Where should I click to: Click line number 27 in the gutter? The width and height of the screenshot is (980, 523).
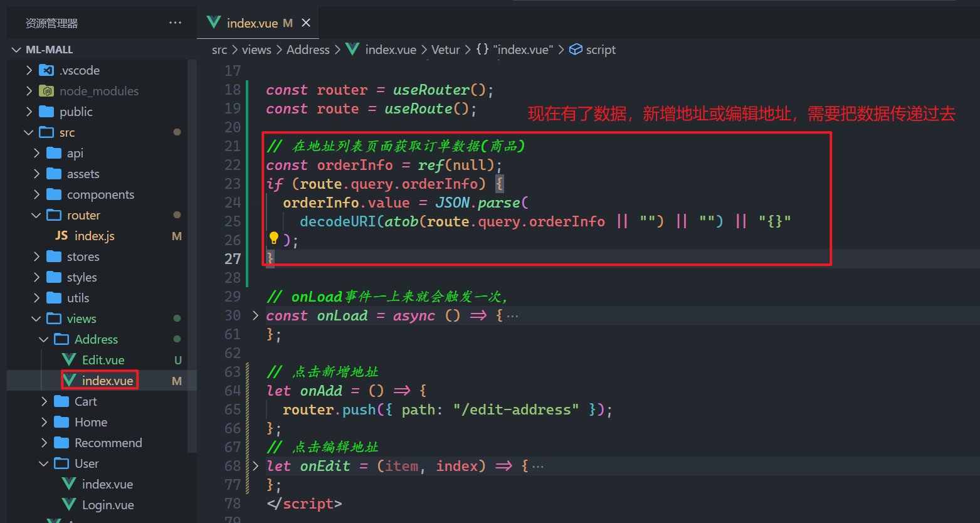pos(233,258)
